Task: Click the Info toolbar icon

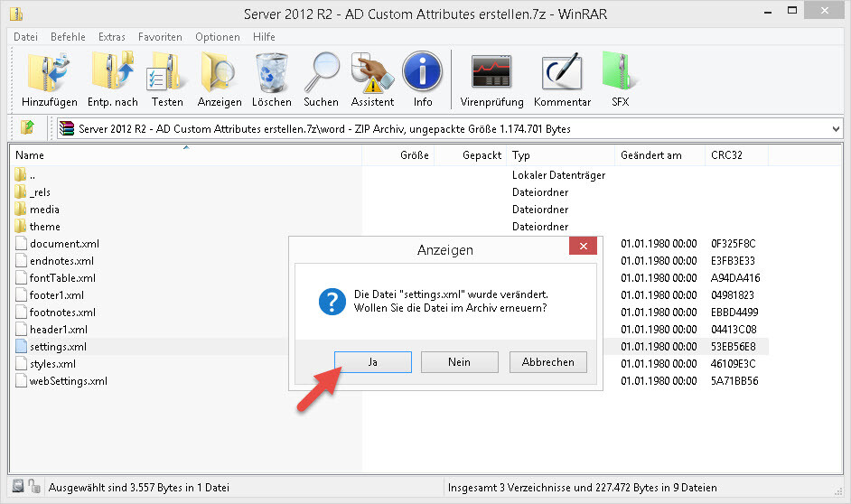Action: click(422, 79)
